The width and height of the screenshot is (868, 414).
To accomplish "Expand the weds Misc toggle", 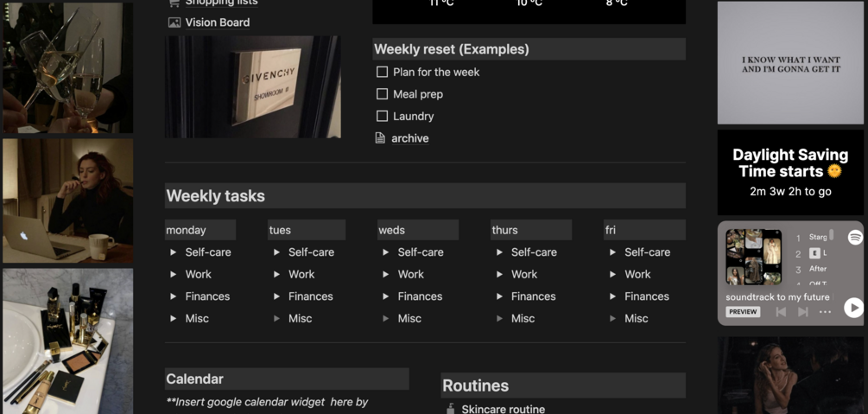I will click(x=386, y=319).
